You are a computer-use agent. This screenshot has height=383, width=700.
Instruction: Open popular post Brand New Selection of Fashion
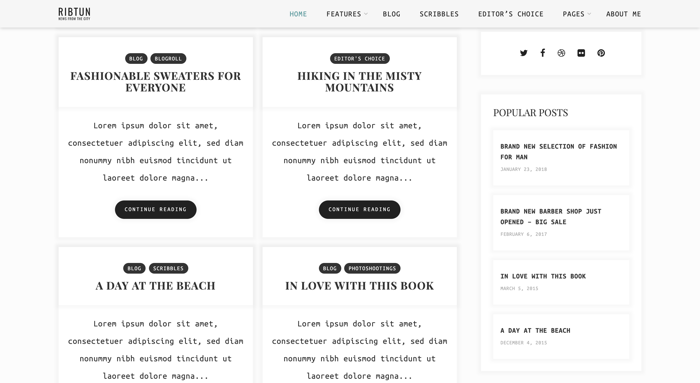point(558,152)
